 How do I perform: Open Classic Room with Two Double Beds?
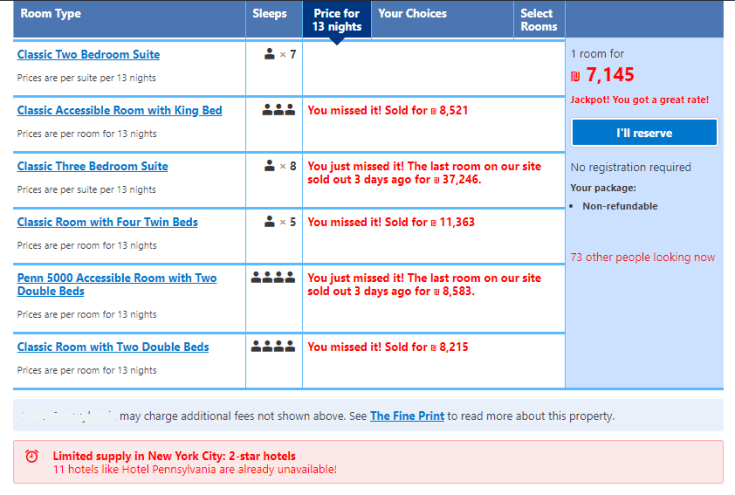coord(113,347)
